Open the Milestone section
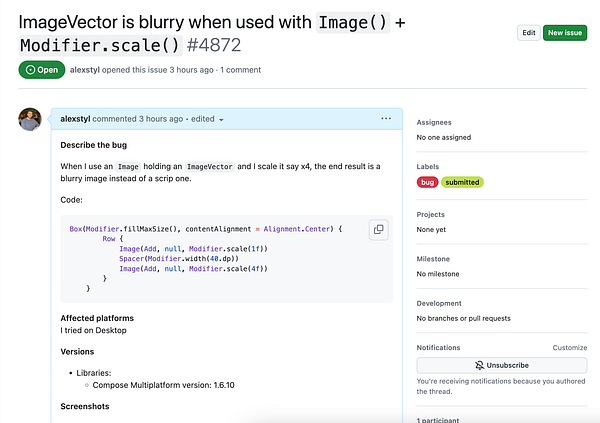The width and height of the screenshot is (600, 423). [x=434, y=258]
